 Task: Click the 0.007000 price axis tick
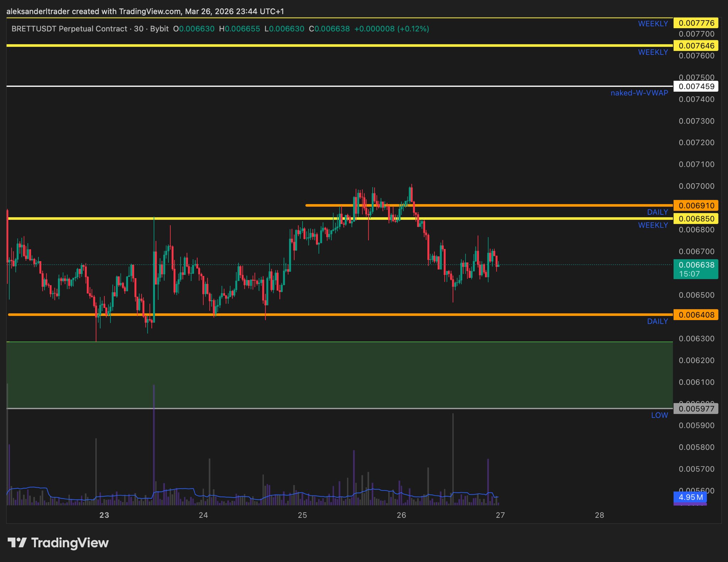pos(696,186)
